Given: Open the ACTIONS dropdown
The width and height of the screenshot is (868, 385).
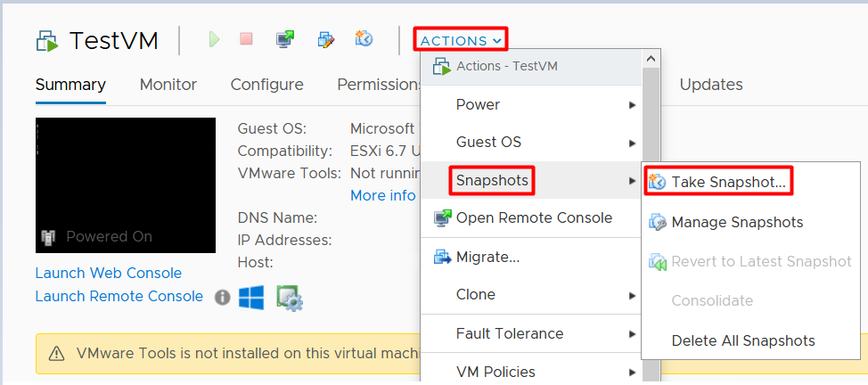Looking at the screenshot, I should click(461, 40).
